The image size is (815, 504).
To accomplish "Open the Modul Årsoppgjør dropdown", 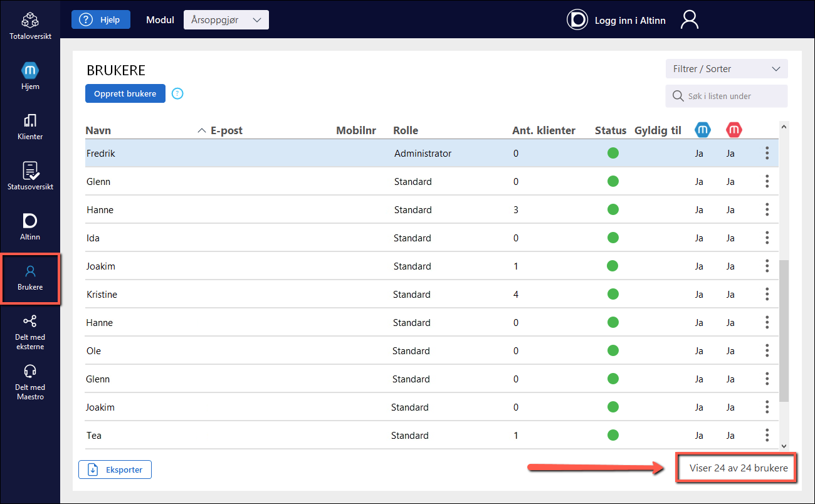I will pyautogui.click(x=226, y=19).
